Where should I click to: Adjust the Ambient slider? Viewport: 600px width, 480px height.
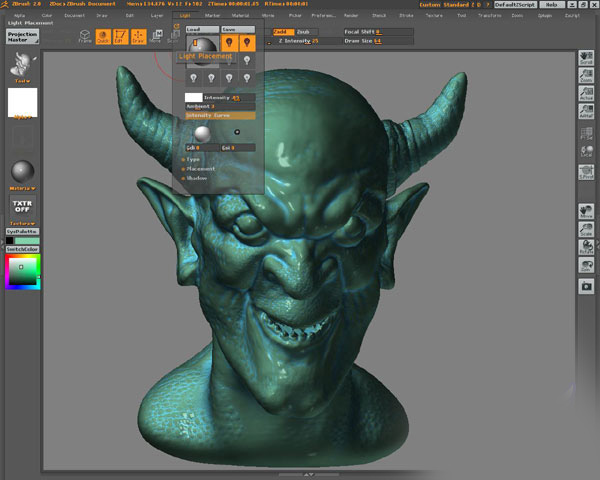220,106
